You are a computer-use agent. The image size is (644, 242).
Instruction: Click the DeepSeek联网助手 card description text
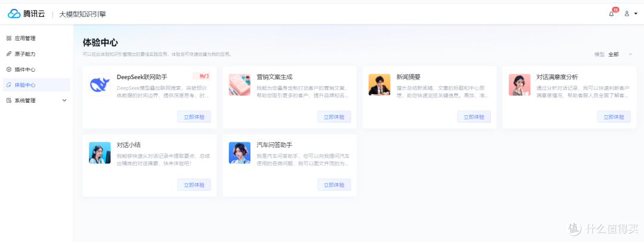point(163,92)
